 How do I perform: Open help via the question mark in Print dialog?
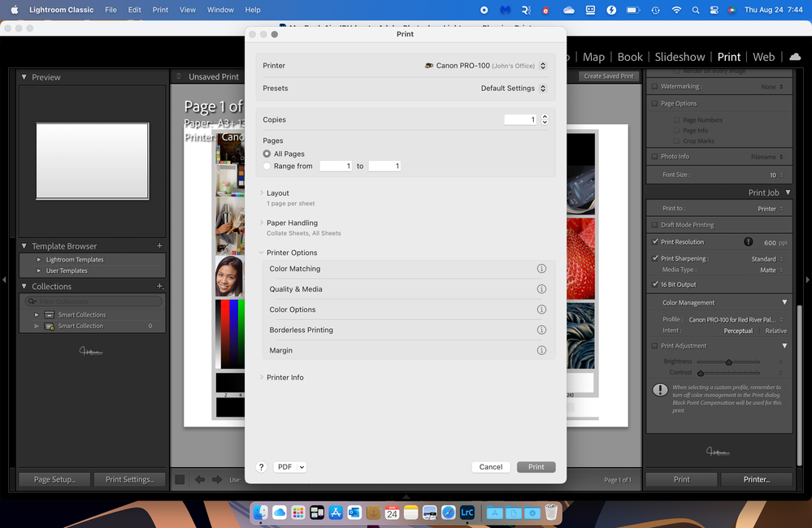click(261, 467)
